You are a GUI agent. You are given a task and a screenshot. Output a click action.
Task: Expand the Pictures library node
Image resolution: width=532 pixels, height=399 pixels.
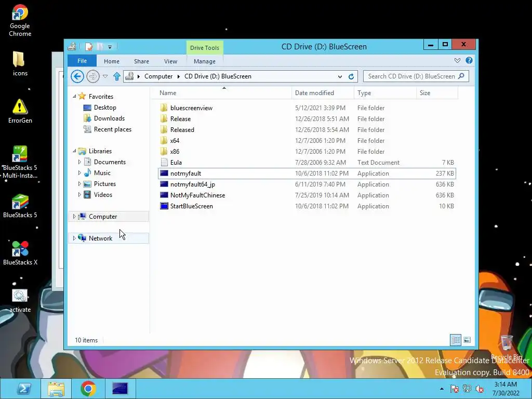79,183
